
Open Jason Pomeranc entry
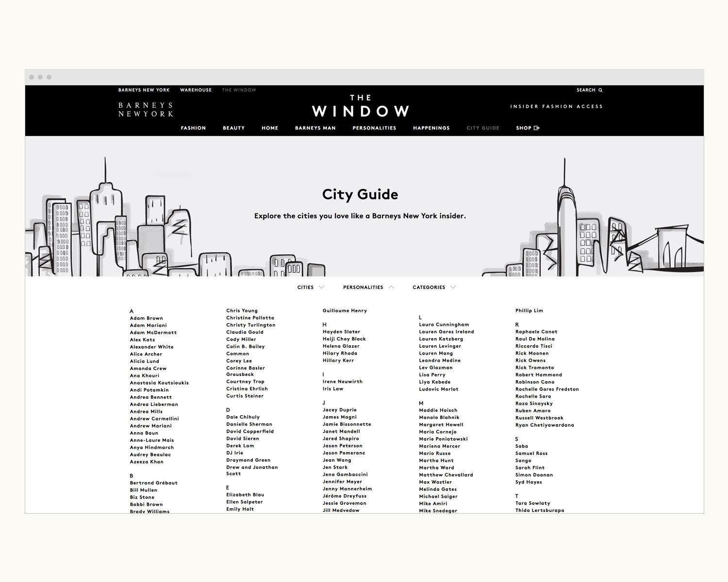344,453
